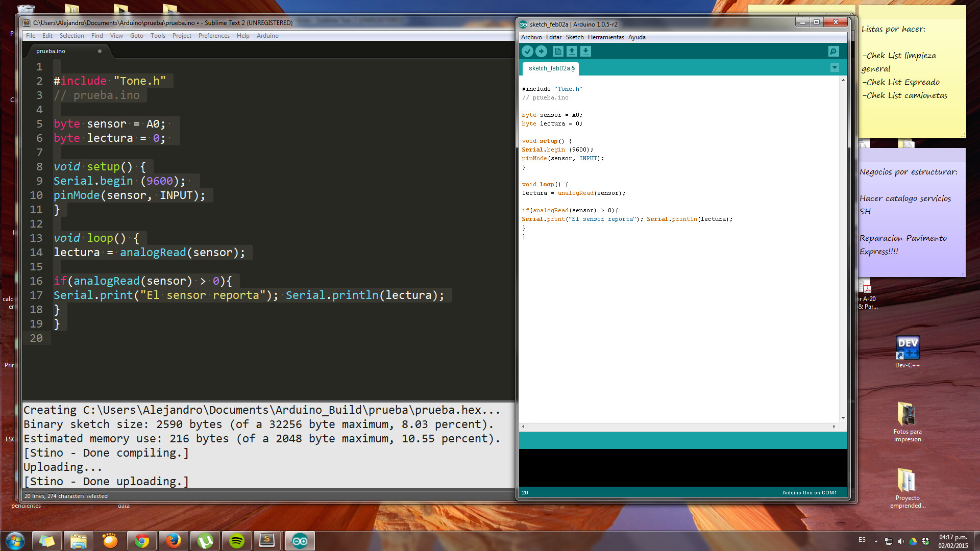Show hidden system tray icons arrow
This screenshot has width=980, height=551.
point(876,541)
